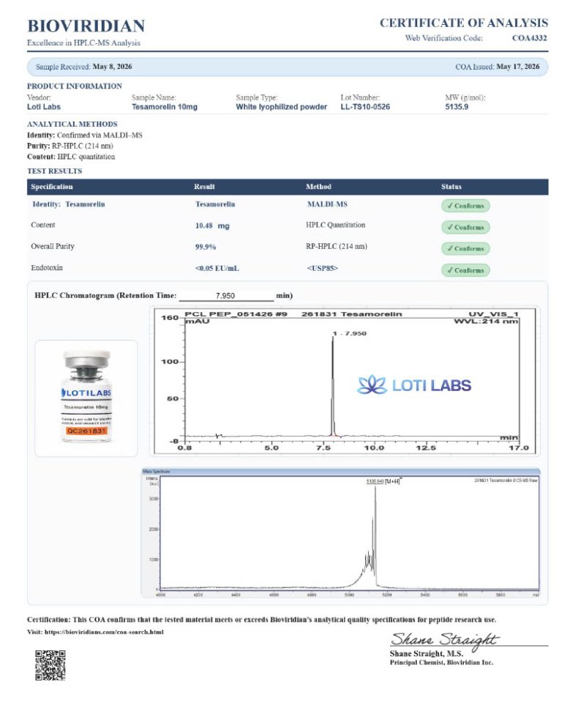This screenshot has width=562, height=728.
Task: Click Principal Chemist, Bioviridian Inc. text
Action: pyautogui.click(x=441, y=663)
